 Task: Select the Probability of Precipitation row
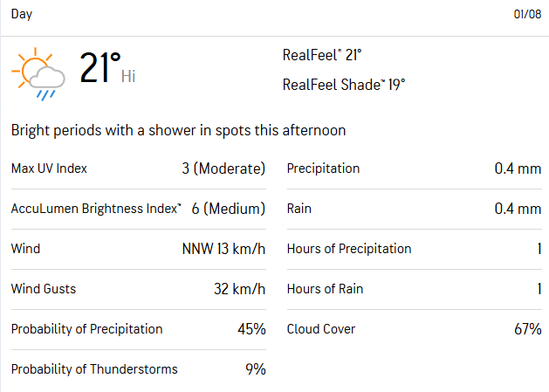click(139, 329)
